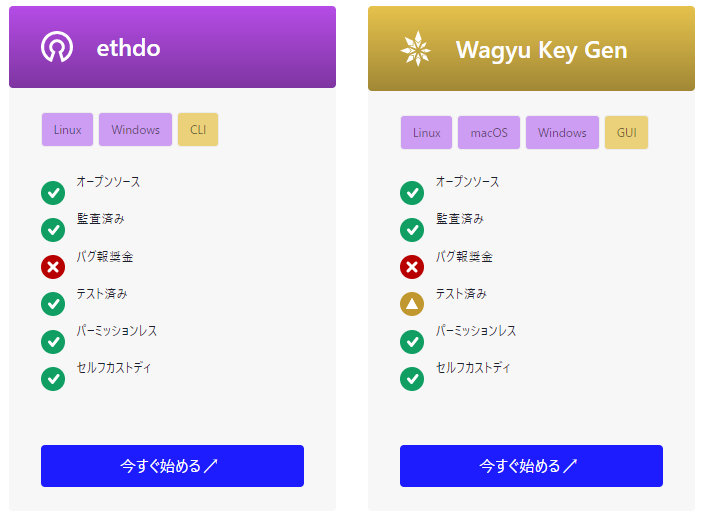Select the CLI tag on ethdo card
This screenshot has width=707, height=519.
point(198,130)
